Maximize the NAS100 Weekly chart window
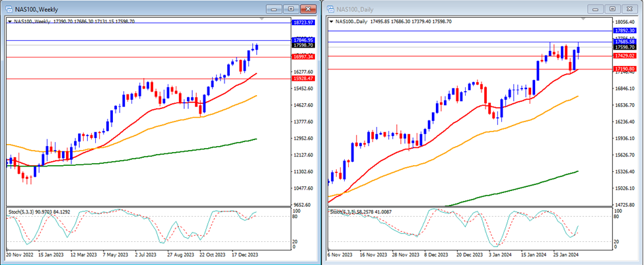Screen dimensions: 644x265 click(291, 9)
